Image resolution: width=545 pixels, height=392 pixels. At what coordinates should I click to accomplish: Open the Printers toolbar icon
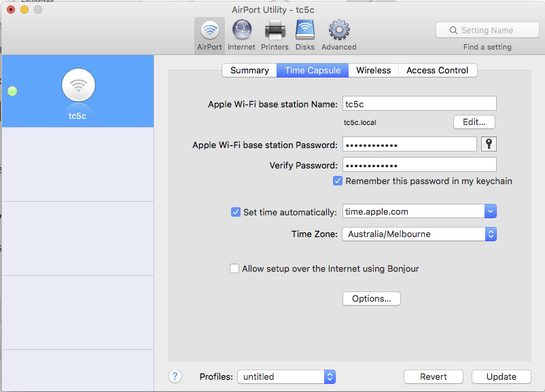click(275, 35)
